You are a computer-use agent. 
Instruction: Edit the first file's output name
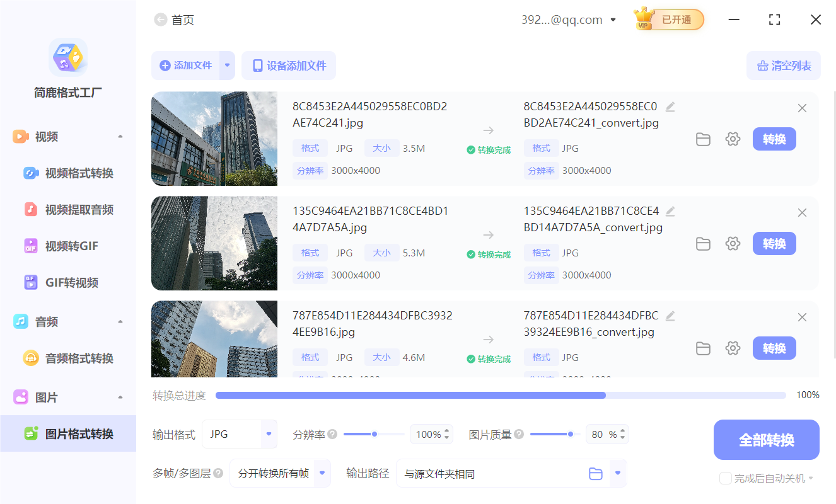point(670,106)
